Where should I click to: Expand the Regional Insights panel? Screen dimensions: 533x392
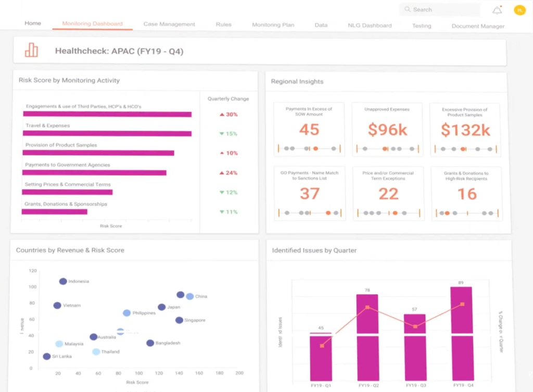[298, 81]
